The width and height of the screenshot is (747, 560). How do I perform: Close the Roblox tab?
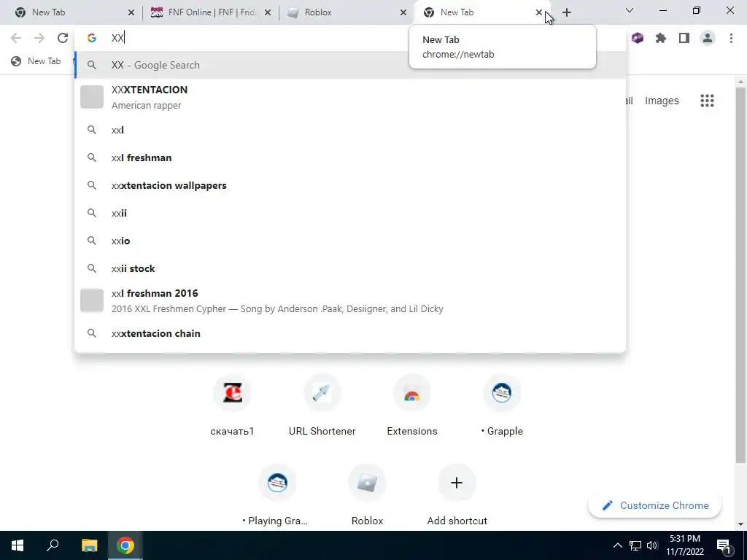403,12
